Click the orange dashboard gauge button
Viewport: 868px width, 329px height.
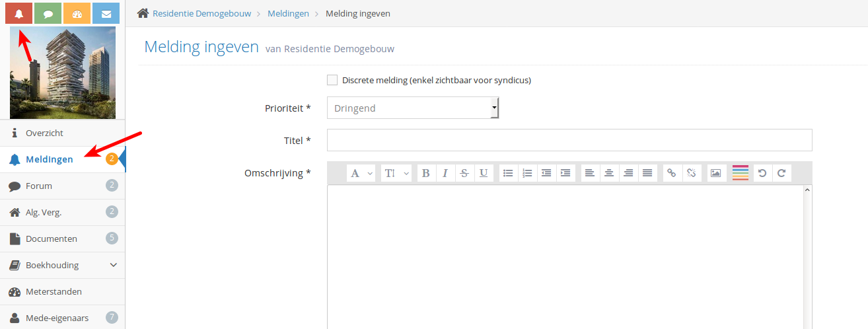tap(77, 14)
